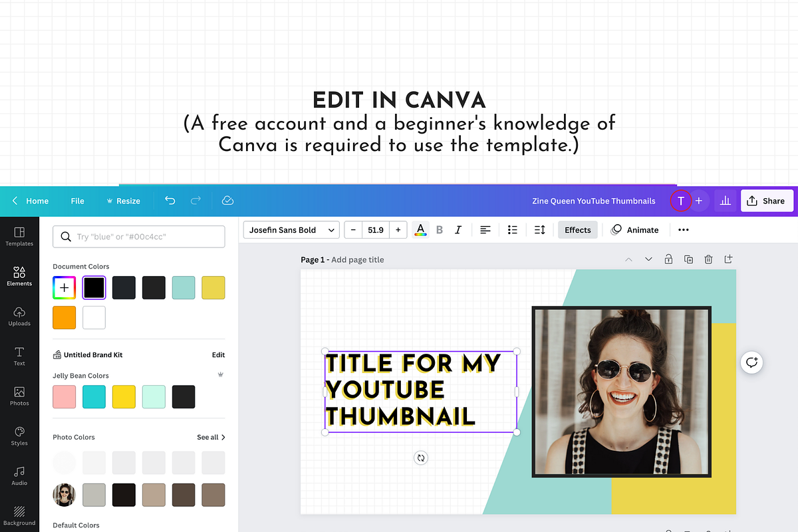Select the cyan Jelly Bean color
The image size is (798, 532).
coord(94,397)
